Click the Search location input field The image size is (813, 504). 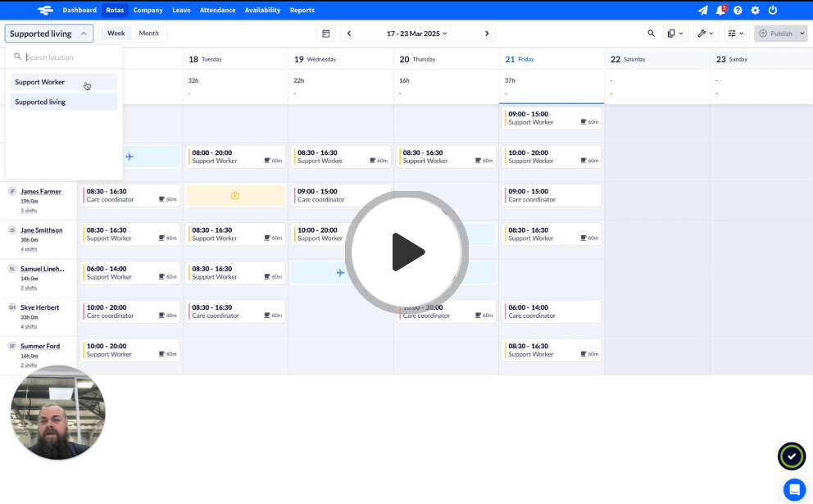70,57
